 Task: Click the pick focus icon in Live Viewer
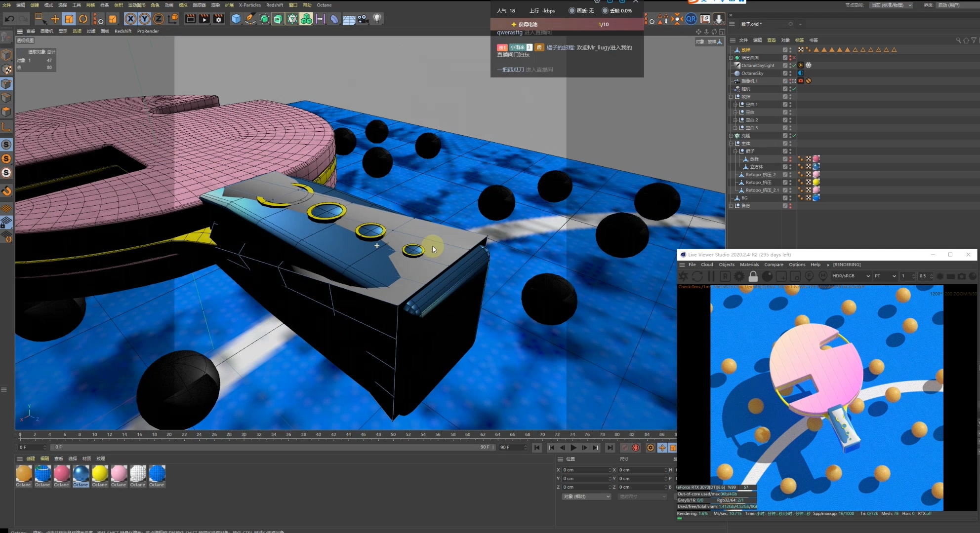(x=809, y=276)
